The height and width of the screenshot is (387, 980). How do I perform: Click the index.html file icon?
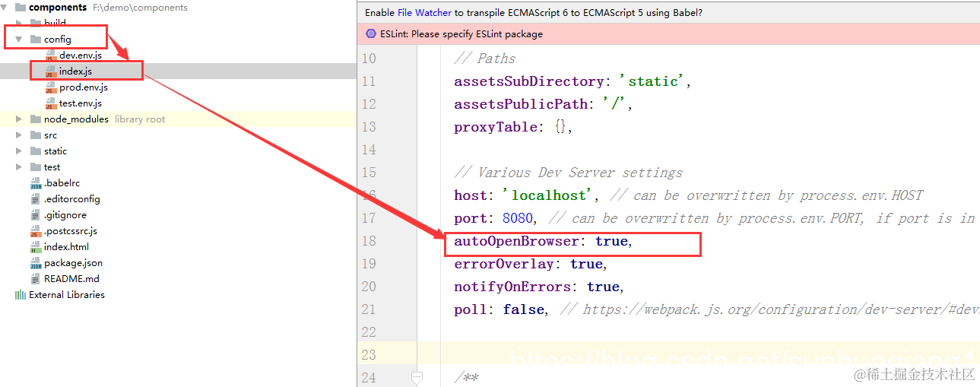[x=36, y=247]
